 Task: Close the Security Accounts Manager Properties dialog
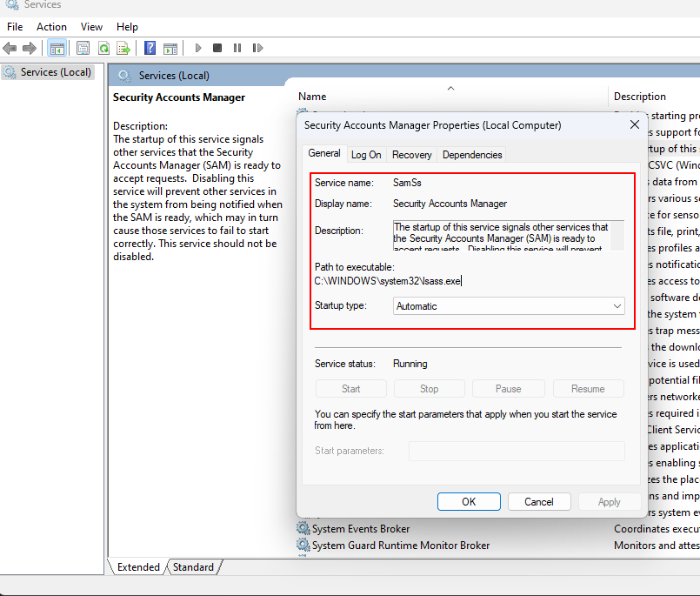coord(635,124)
